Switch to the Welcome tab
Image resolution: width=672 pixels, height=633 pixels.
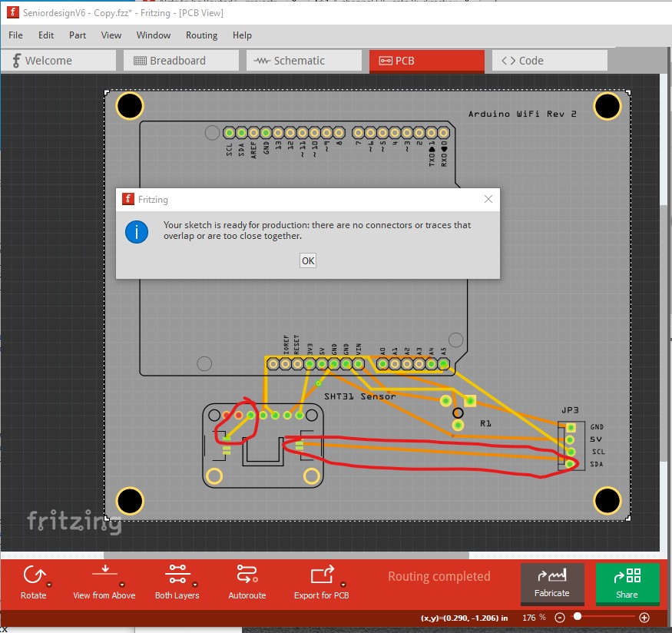coord(58,61)
